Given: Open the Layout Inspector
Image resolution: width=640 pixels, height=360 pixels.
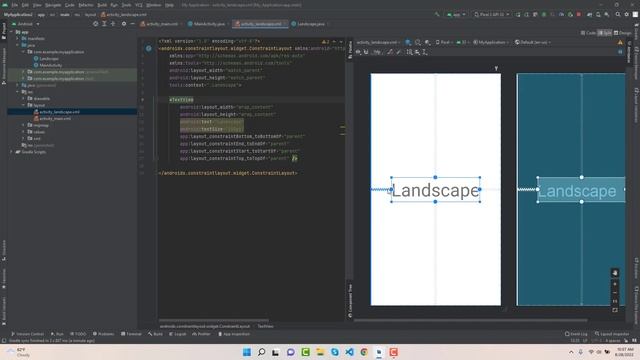Looking at the screenshot, I should (x=612, y=334).
